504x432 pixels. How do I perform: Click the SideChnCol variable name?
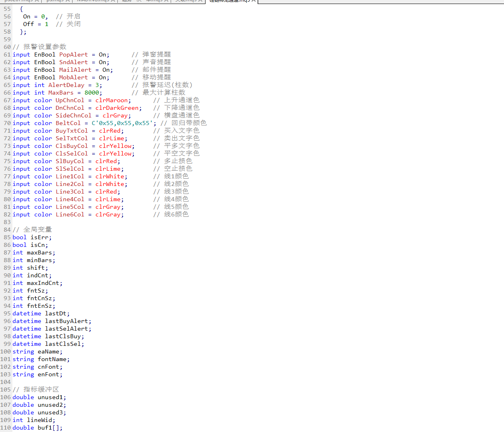(74, 115)
